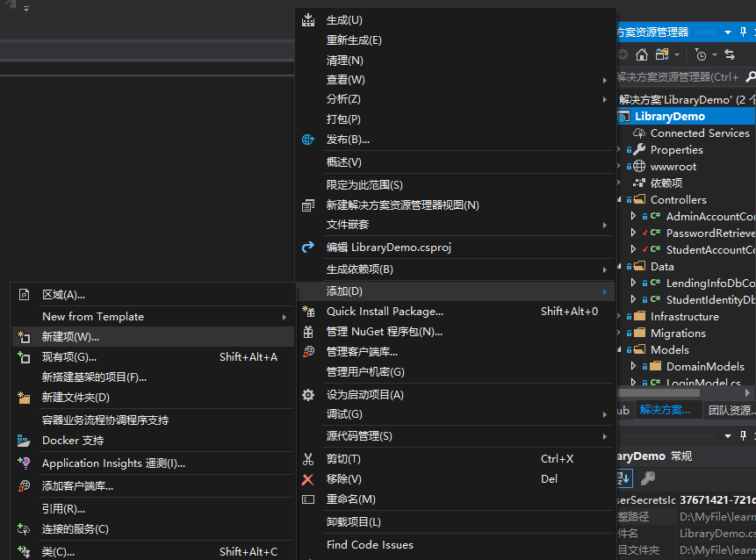Click the scroll right arrow in Solution Explorer
The width and height of the screenshot is (756, 560).
748,392
